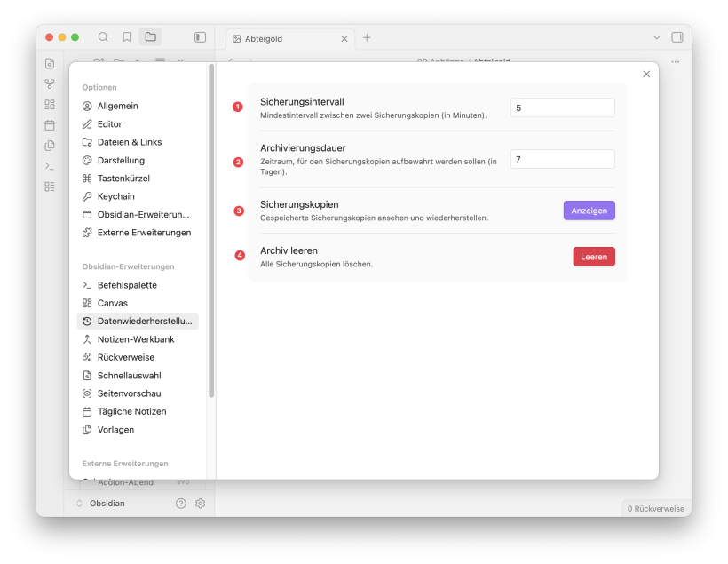Open graph view from the ribbon
728x564 pixels.
tap(50, 83)
